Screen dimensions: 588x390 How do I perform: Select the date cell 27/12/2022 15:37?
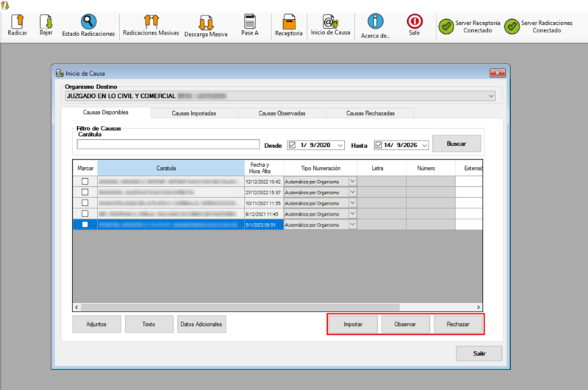[x=264, y=192]
